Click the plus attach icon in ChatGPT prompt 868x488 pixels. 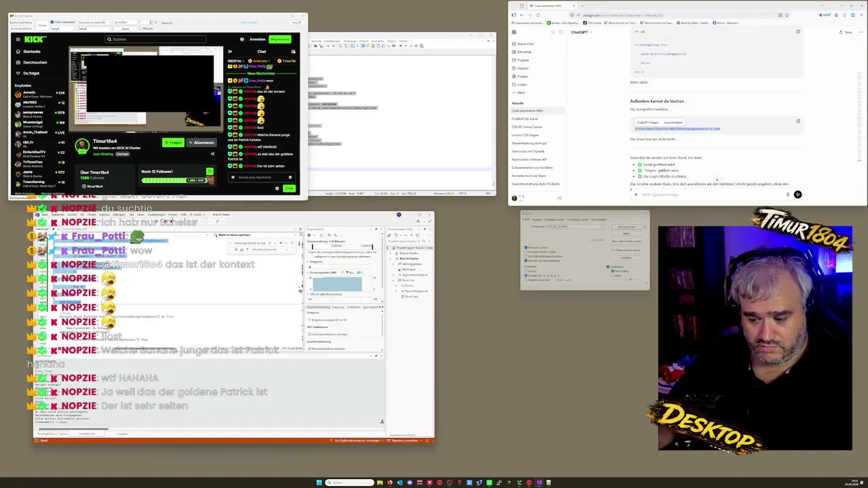click(x=637, y=195)
